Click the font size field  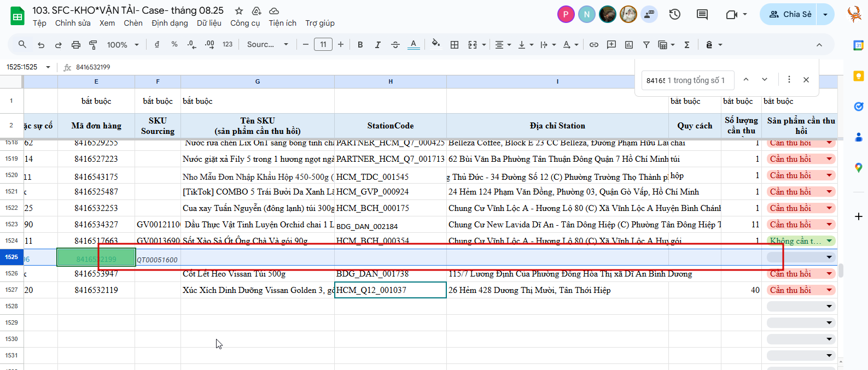323,45
